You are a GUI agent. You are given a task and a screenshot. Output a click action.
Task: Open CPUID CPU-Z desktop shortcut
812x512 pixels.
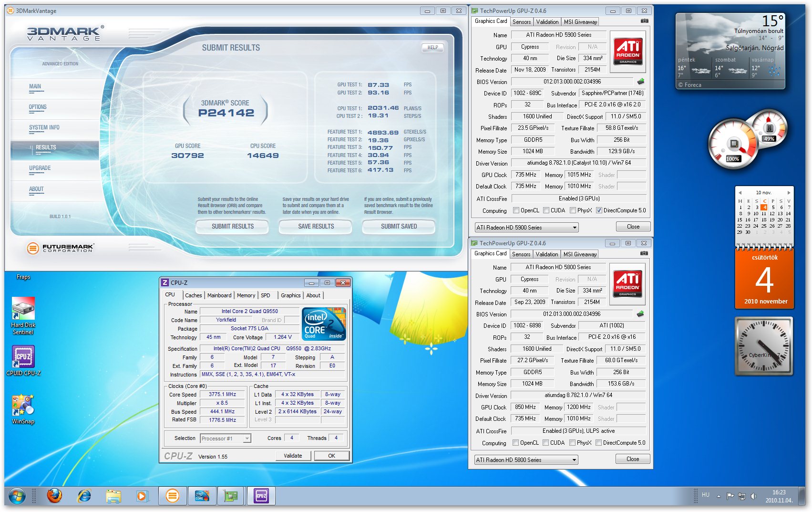(x=23, y=361)
